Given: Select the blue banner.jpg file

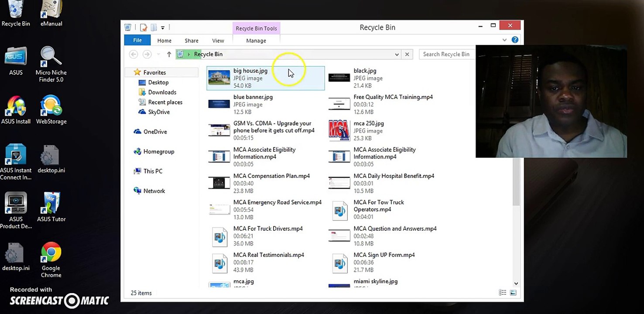Looking at the screenshot, I should click(265, 104).
